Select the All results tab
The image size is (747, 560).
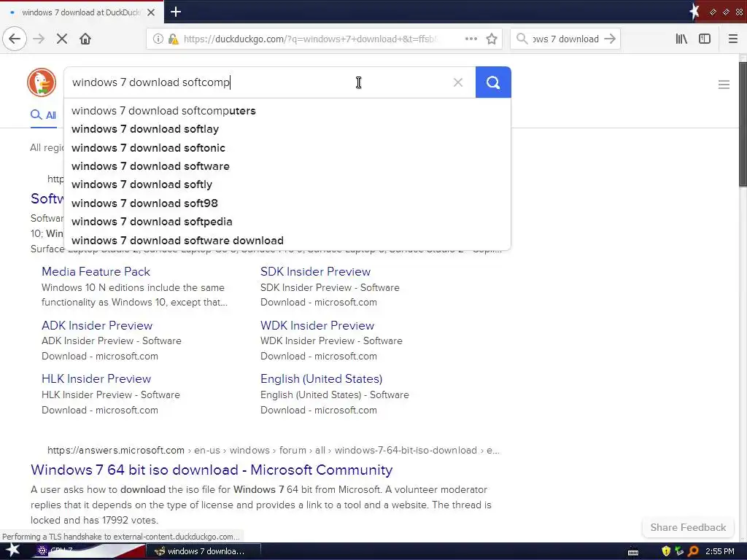[x=43, y=115]
